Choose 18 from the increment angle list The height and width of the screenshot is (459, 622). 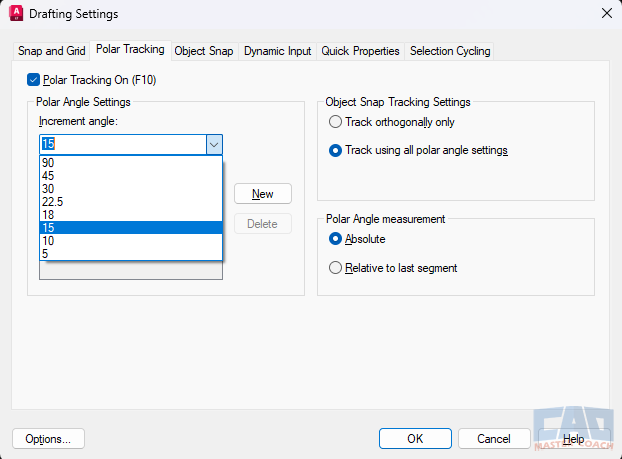[x=131, y=215]
